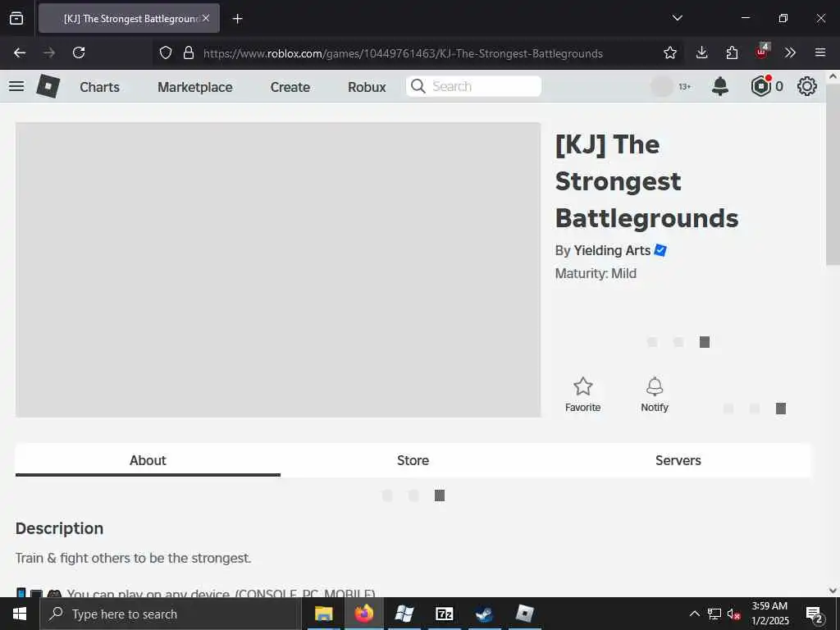The image size is (840, 630).
Task: Open the Charts page
Action: click(99, 87)
